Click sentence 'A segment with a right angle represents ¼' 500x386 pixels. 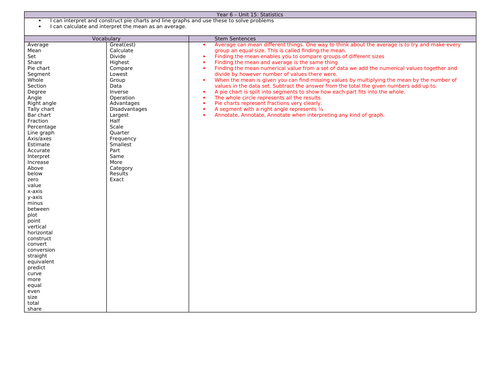coord(269,109)
